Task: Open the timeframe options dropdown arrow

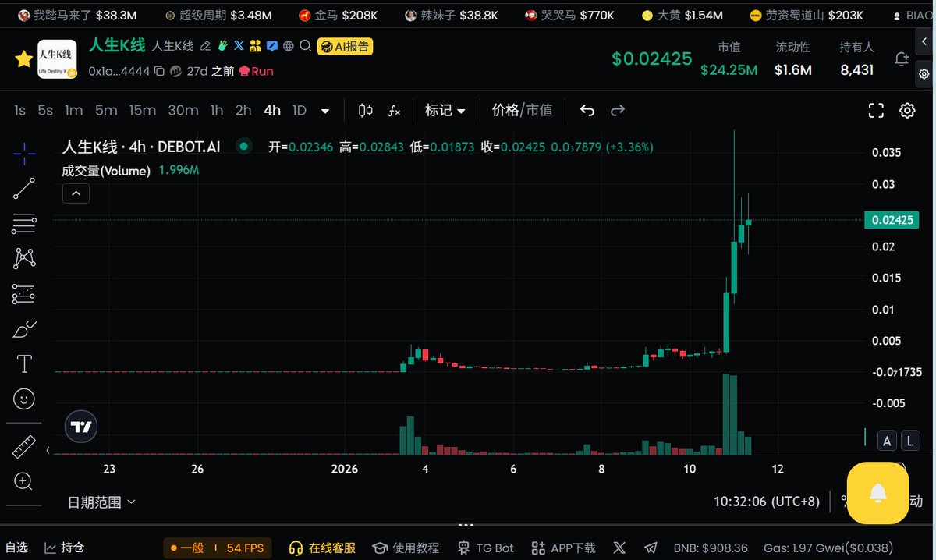Action: [x=325, y=110]
